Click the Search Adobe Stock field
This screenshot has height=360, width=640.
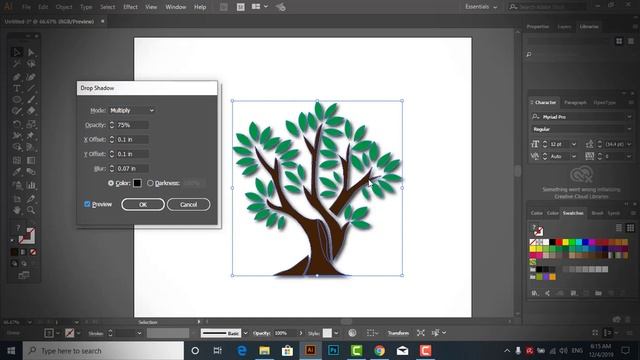(547, 7)
